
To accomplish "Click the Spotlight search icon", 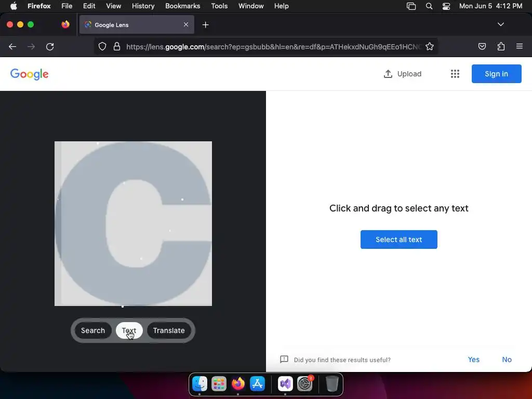I will coord(429,6).
